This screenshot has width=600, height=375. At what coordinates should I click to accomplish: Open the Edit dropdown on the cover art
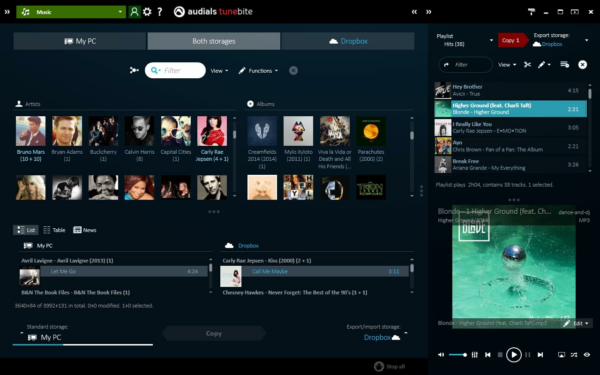(x=576, y=323)
